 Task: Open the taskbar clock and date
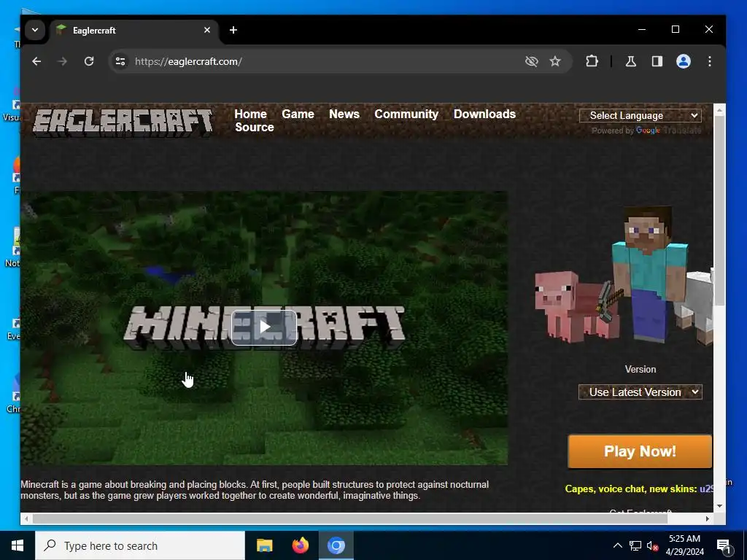tap(684, 545)
